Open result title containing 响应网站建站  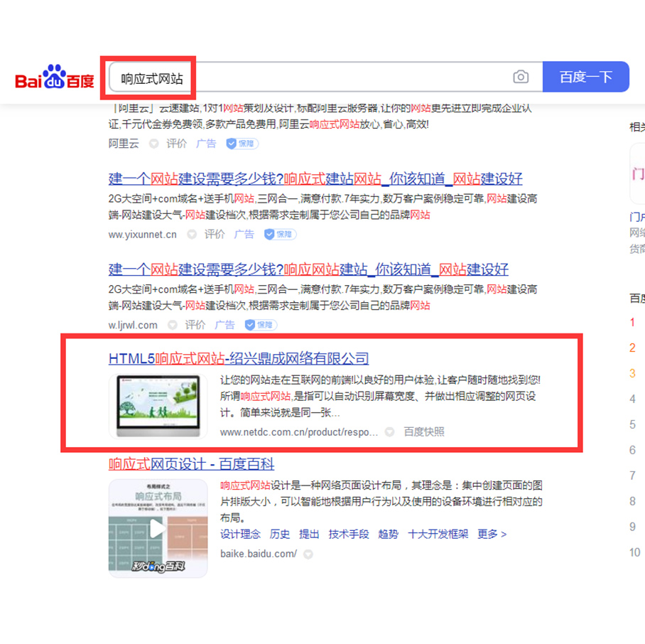tap(308, 269)
